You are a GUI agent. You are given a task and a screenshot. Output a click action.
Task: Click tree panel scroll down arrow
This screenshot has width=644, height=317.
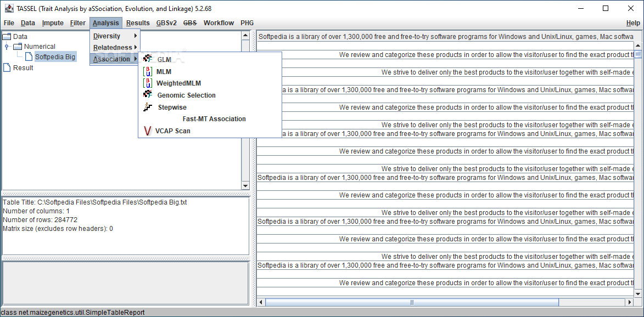pyautogui.click(x=245, y=186)
